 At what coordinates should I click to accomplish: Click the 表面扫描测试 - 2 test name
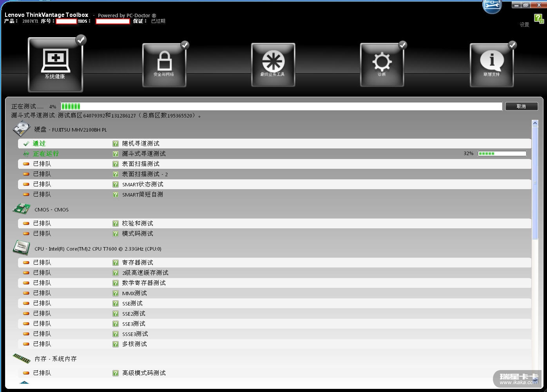point(145,174)
